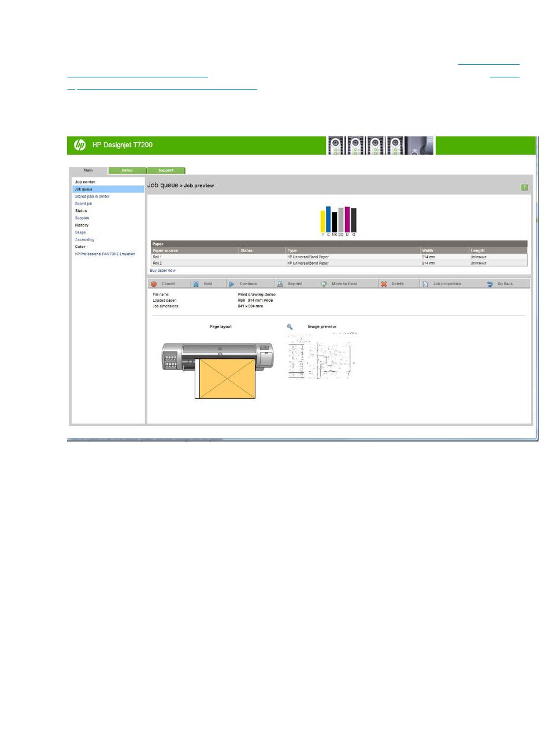Click the Buy paper now link
Viewport: 549px width, 756px height.
click(x=163, y=270)
